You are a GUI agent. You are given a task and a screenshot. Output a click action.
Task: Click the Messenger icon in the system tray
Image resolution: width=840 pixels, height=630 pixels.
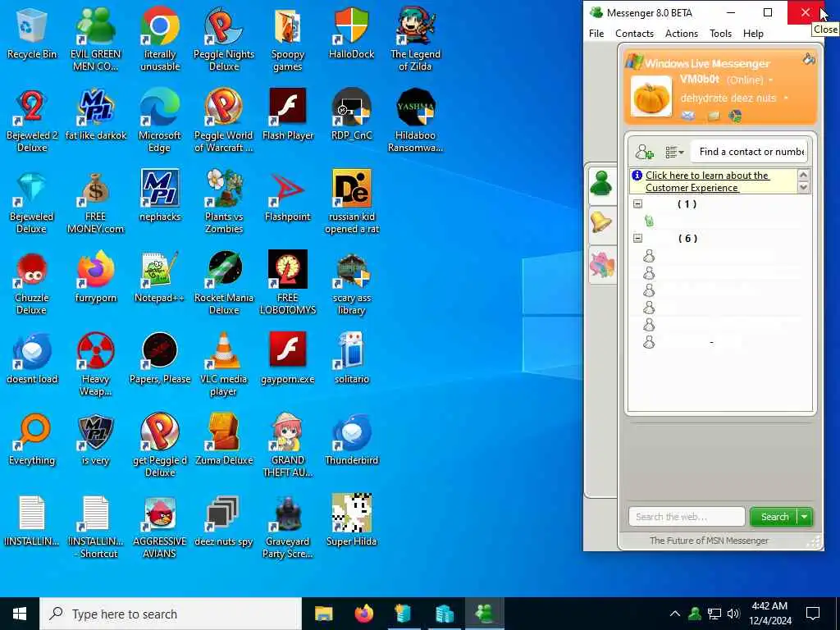point(695,614)
